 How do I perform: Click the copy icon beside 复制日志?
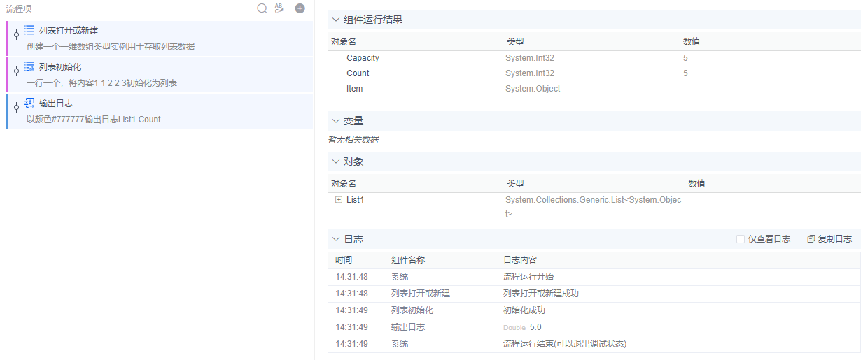point(811,239)
